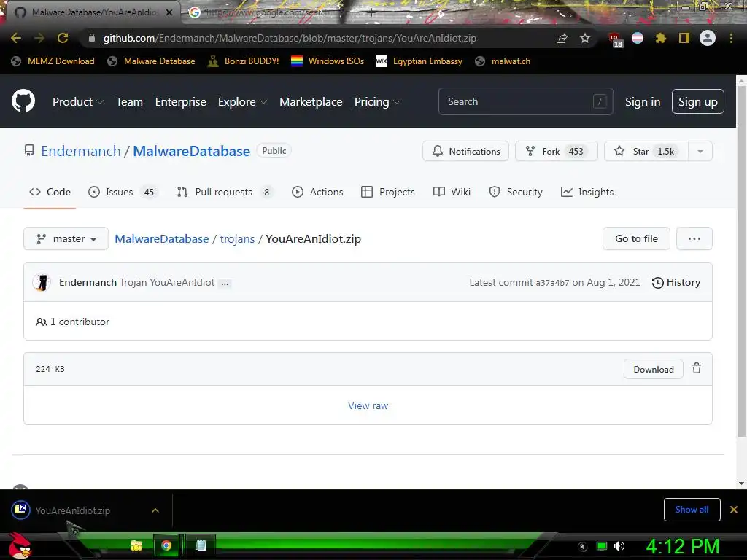Expand the Explore dropdown menu
Image resolution: width=747 pixels, height=560 pixels.
coord(242,101)
